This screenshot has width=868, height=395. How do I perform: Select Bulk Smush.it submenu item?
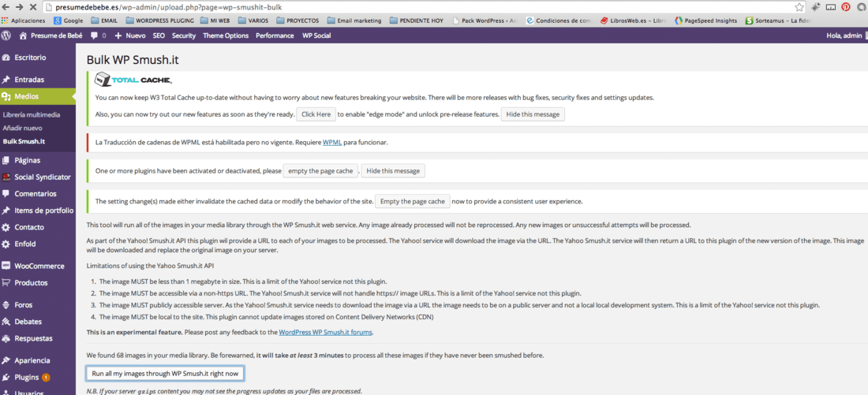click(x=24, y=141)
